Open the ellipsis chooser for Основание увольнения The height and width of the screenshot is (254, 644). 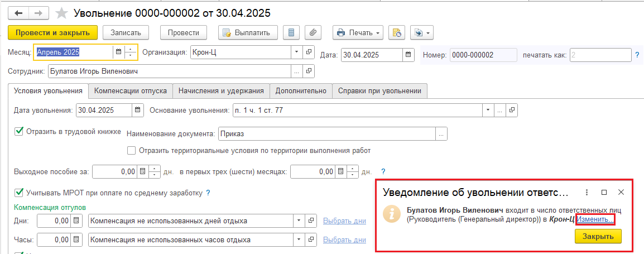coord(499,110)
